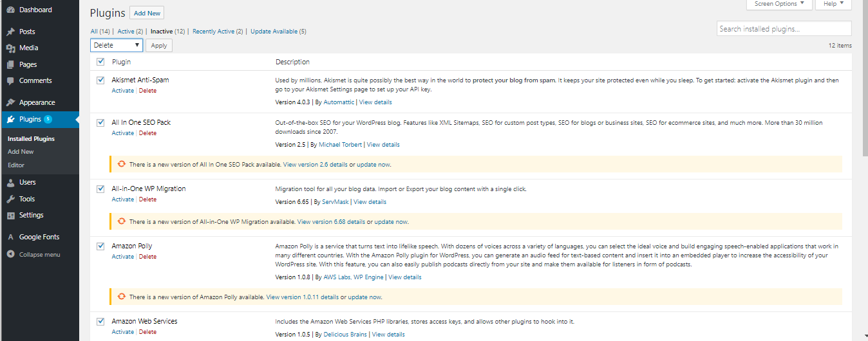
Task: Open the Automattic author link
Action: (x=338, y=102)
